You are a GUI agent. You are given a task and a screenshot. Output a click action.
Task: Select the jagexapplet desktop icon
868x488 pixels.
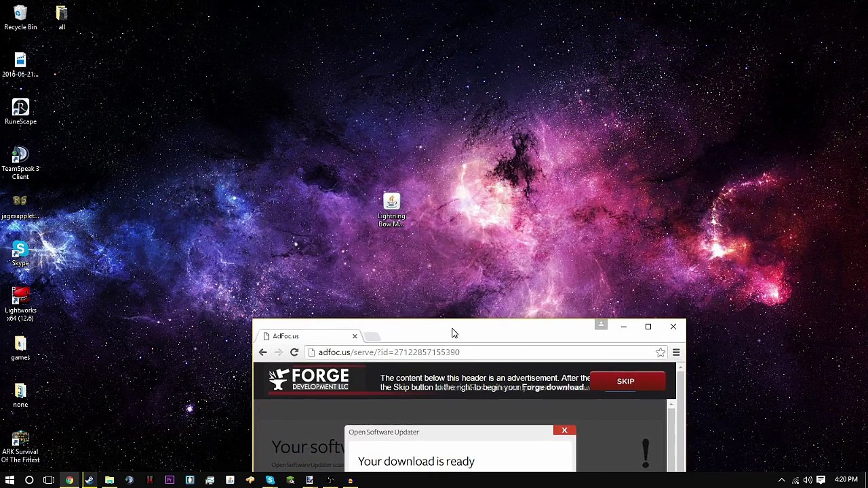[x=20, y=207]
